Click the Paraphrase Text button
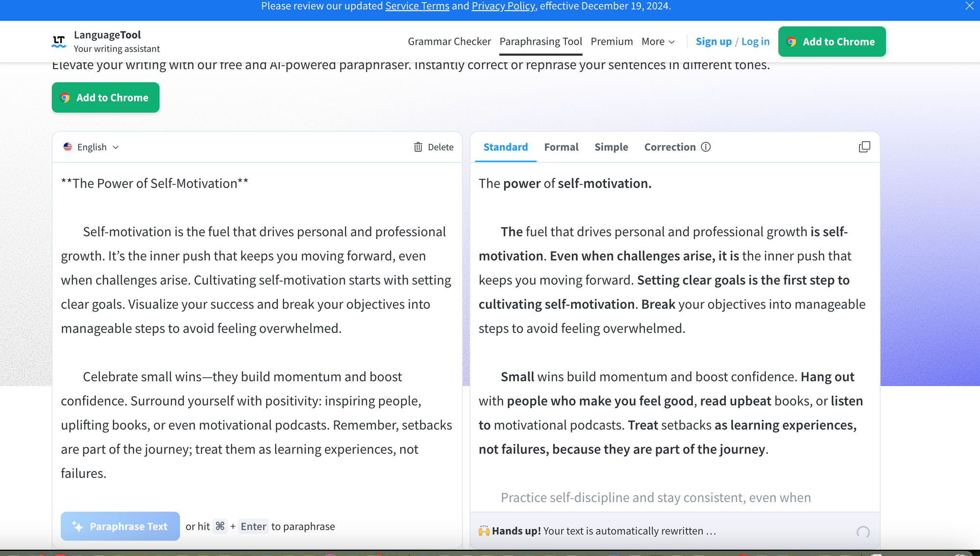This screenshot has width=980, height=556. pos(120,526)
